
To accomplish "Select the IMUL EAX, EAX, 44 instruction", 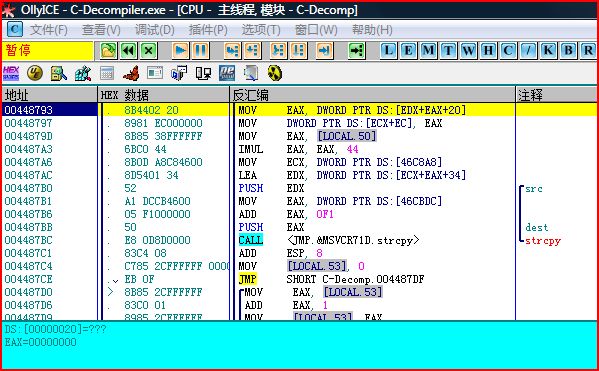I will [299, 149].
